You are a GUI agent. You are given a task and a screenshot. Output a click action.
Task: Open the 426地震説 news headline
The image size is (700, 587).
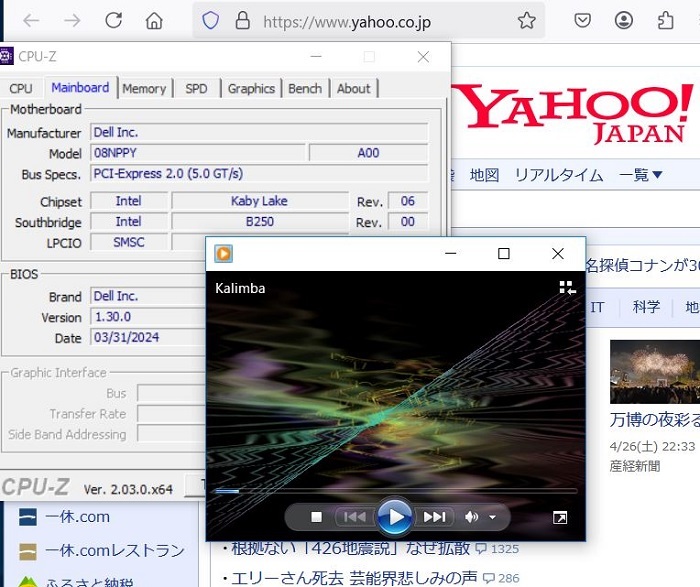[350, 548]
